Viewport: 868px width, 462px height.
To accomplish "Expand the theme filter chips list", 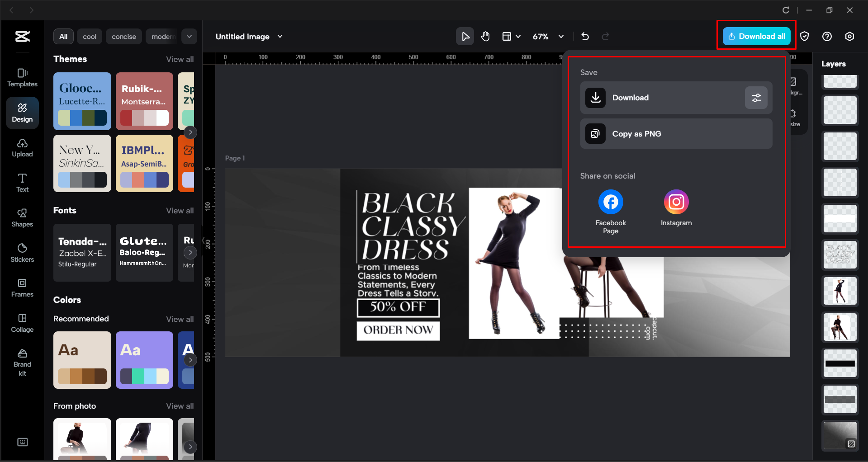I will (x=189, y=36).
